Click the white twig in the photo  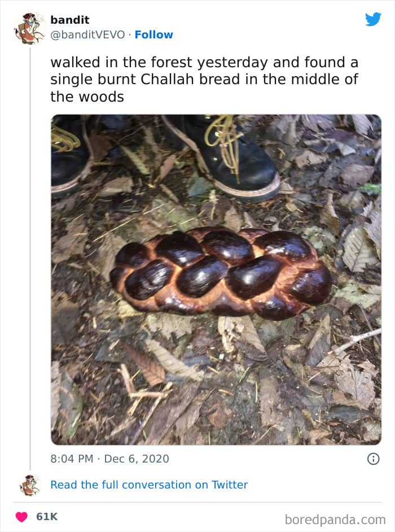(357, 339)
